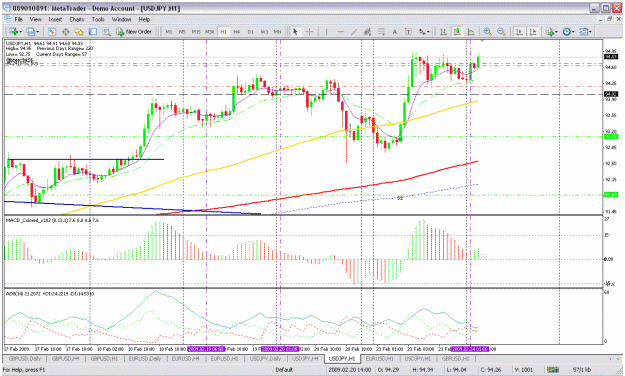Toggle the Terminal window icon
The height and width of the screenshot is (376, 625).
92,31
